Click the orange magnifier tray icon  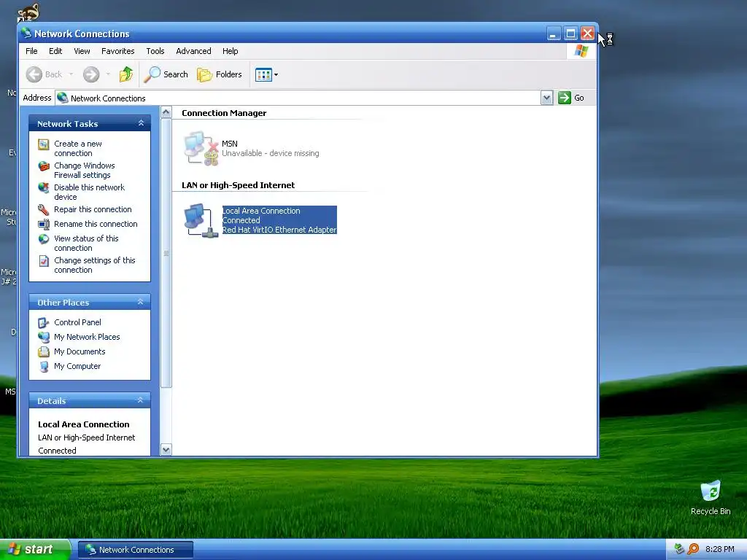pyautogui.click(x=693, y=549)
